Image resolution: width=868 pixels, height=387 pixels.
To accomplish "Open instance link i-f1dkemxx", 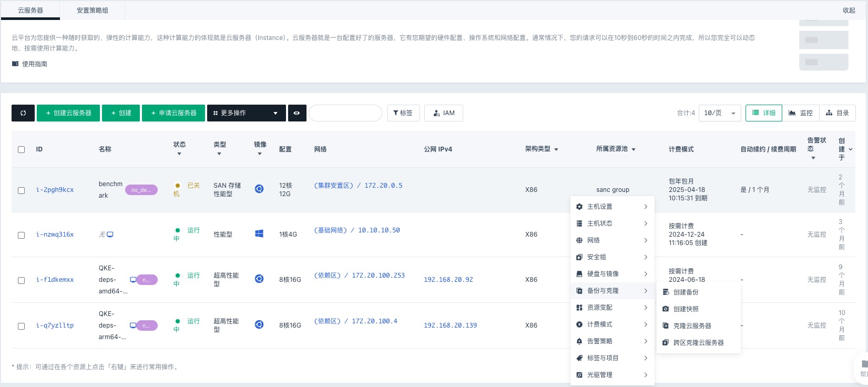I will click(55, 280).
